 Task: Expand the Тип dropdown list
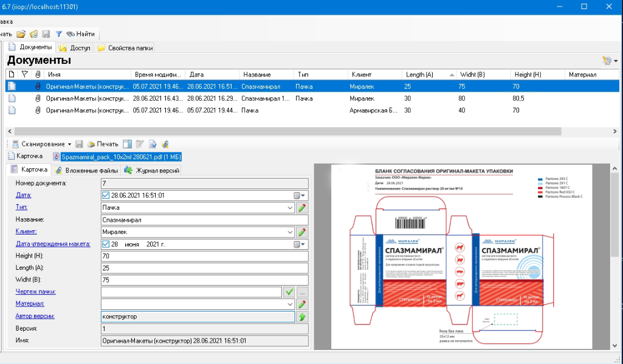[x=289, y=208]
